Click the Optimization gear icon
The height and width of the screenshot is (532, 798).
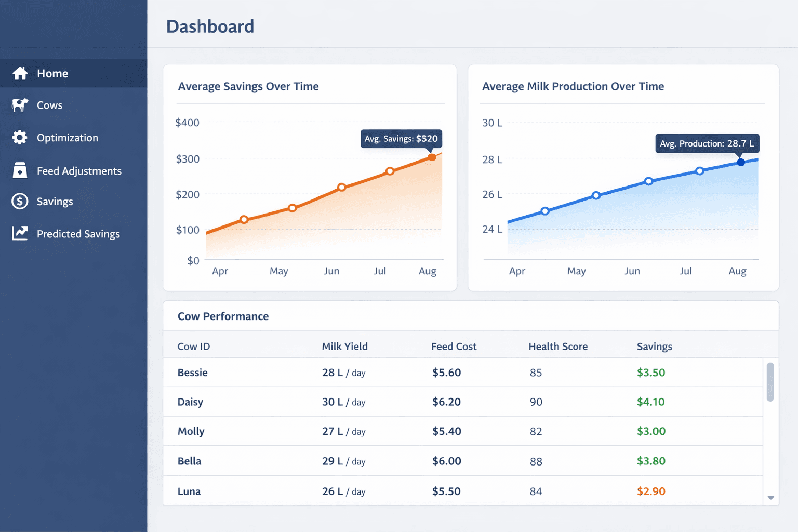pyautogui.click(x=20, y=137)
